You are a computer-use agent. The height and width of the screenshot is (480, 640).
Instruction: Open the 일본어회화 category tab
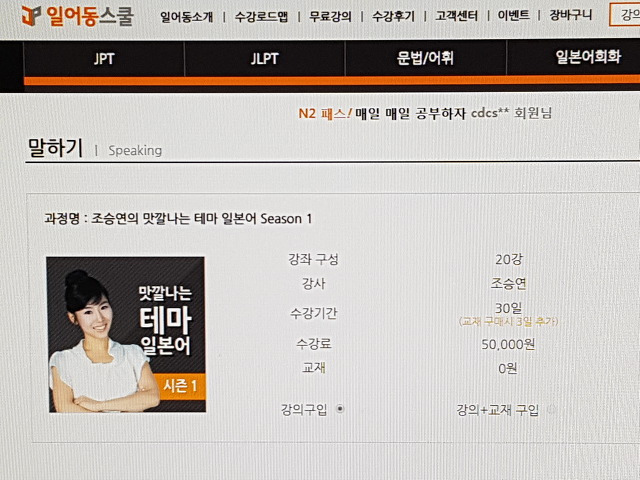point(588,57)
